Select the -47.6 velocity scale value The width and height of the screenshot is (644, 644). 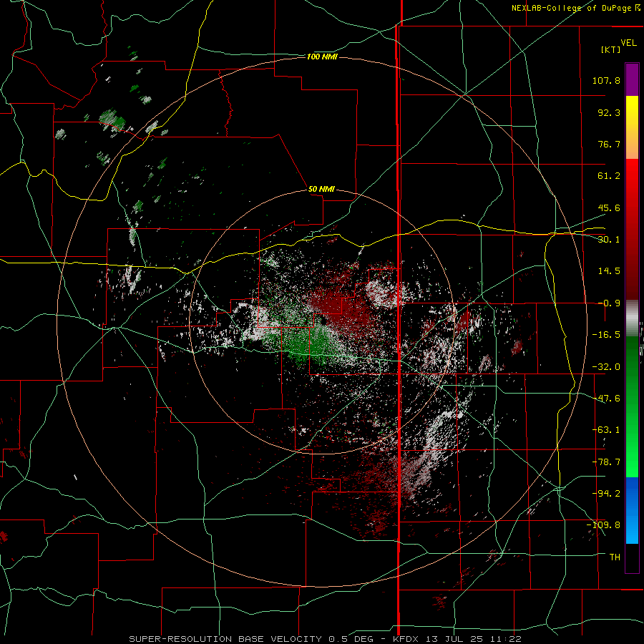606,399
